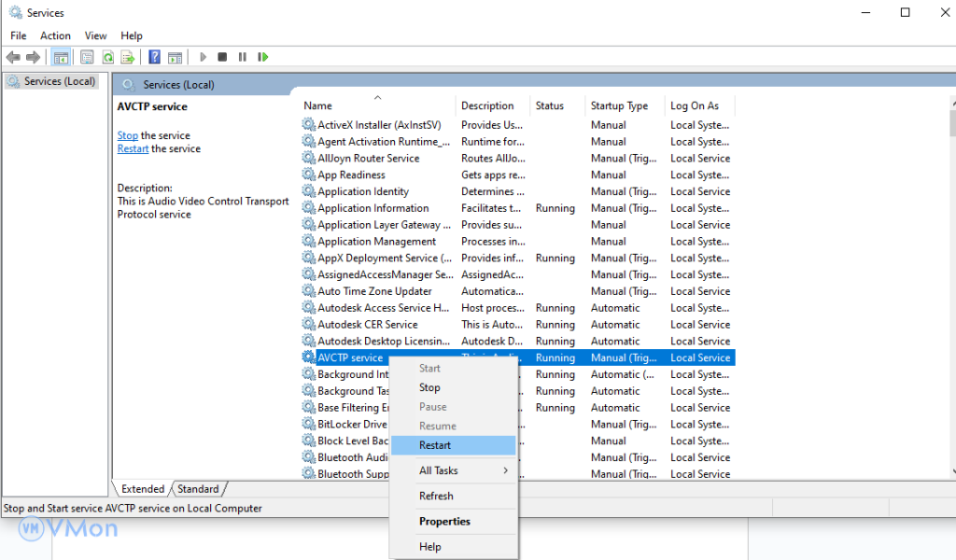Viewport: 956px width, 560px height.
Task: Click the Services gear icon in the title bar
Action: coord(15,12)
